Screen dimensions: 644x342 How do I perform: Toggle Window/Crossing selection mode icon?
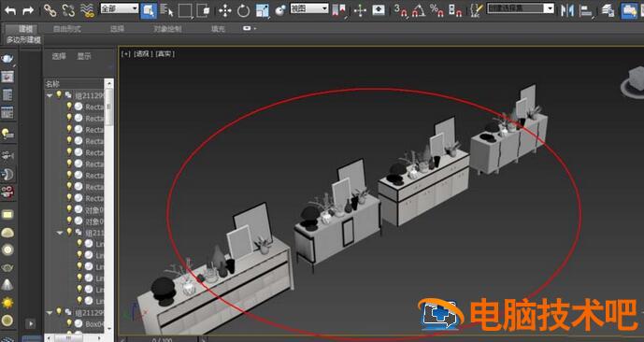pyautogui.click(x=203, y=10)
